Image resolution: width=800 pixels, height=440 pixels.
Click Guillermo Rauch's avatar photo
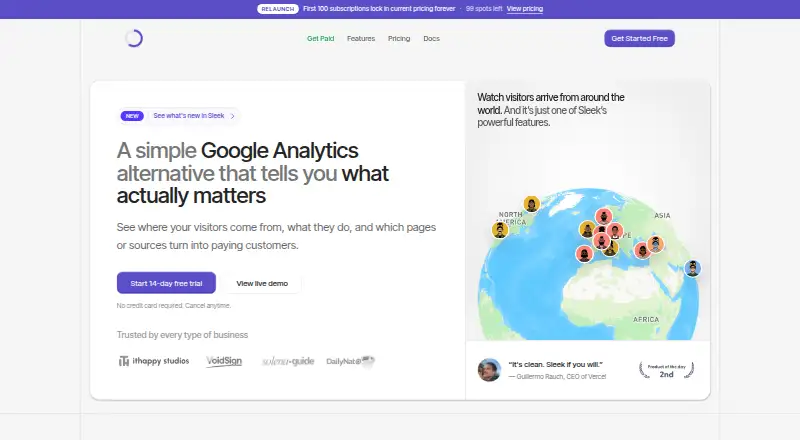point(489,370)
